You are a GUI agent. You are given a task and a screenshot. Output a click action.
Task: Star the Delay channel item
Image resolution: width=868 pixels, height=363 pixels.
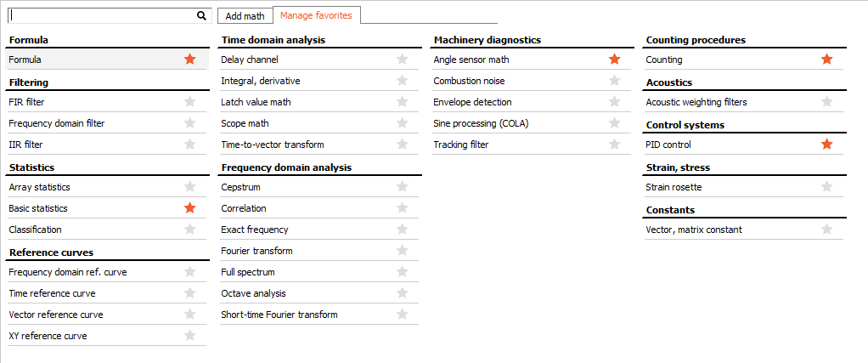point(403,60)
